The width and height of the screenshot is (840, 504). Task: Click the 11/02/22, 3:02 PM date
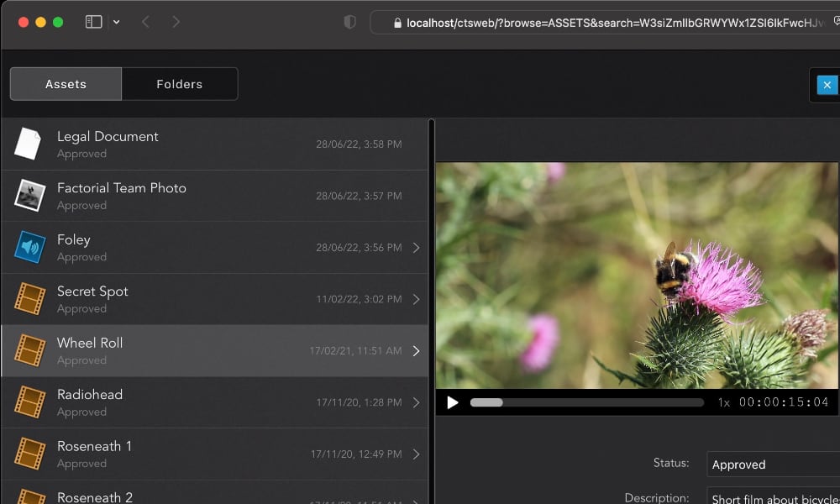[x=359, y=299]
